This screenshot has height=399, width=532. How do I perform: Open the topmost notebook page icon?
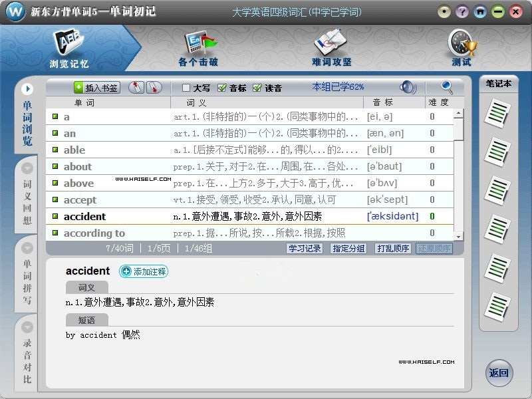(497, 113)
